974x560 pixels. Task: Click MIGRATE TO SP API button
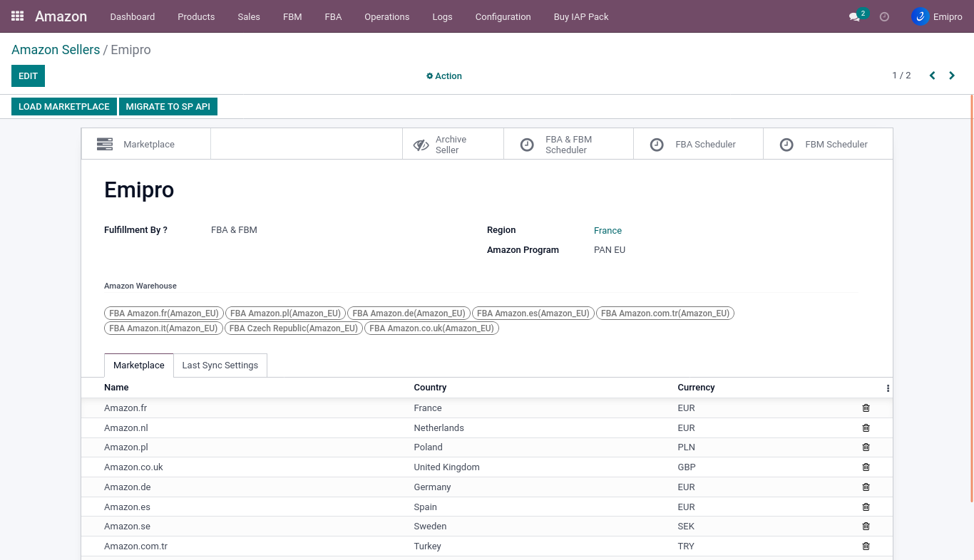click(x=168, y=107)
